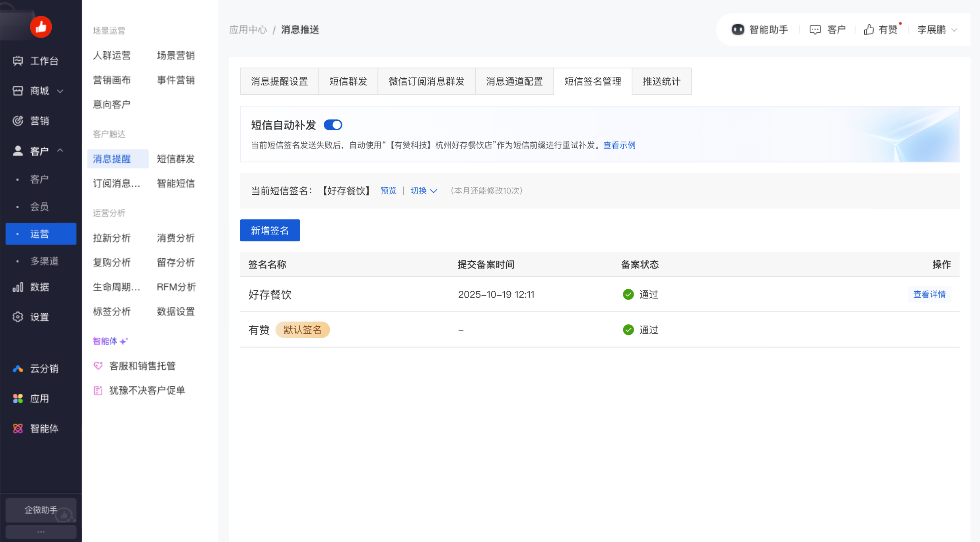
Task: Click the 客服和销售托管 heart icon
Action: 98,366
